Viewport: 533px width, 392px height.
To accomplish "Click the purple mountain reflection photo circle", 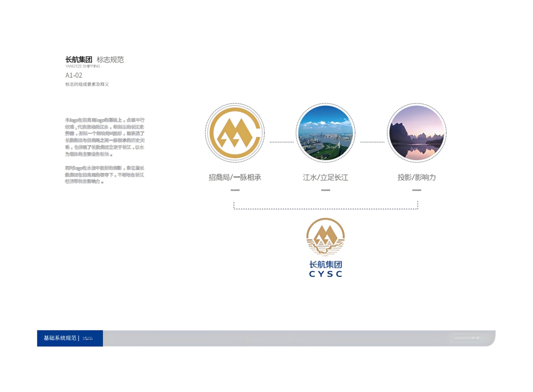I will click(x=417, y=133).
